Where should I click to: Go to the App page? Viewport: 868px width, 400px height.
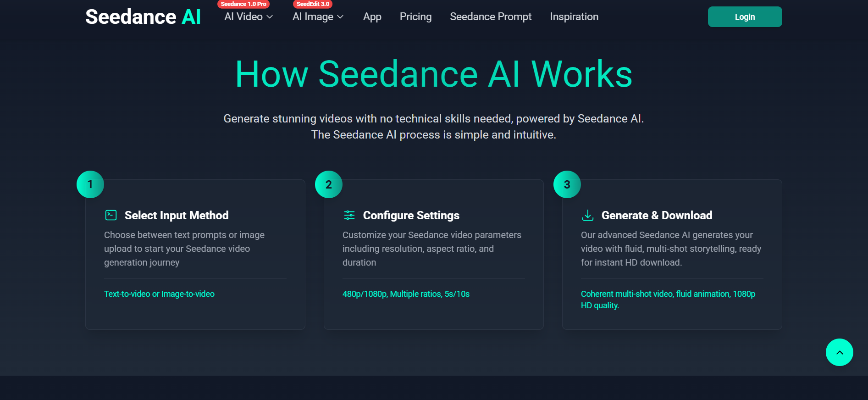tap(372, 17)
